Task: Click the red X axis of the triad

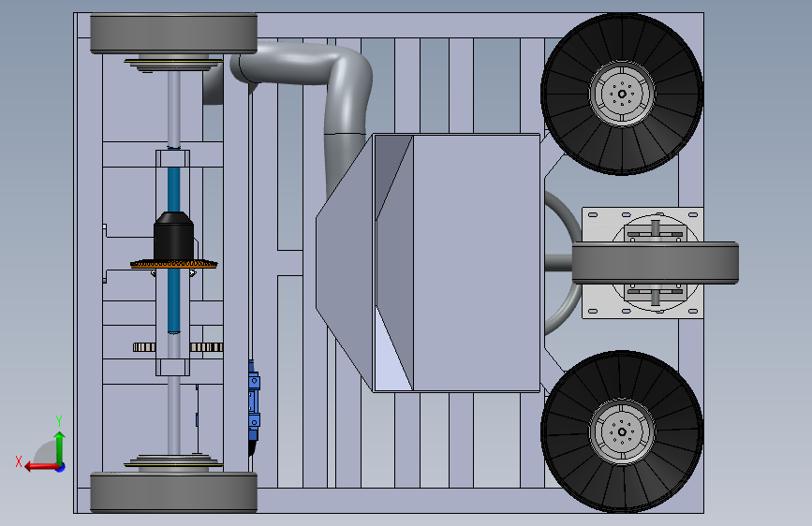Action: click(x=40, y=467)
